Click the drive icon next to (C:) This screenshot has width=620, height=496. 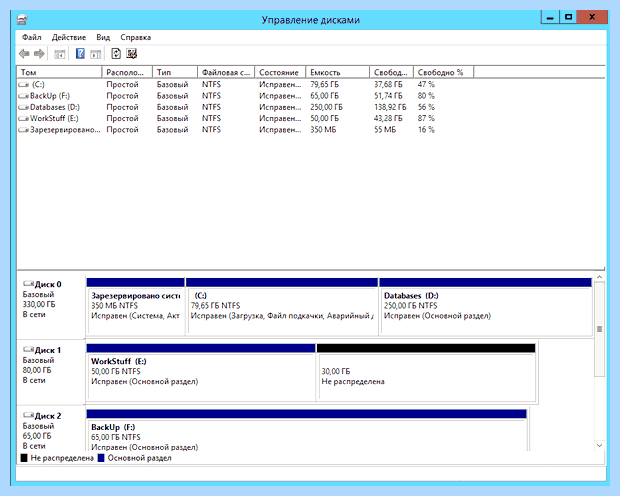pos(24,84)
